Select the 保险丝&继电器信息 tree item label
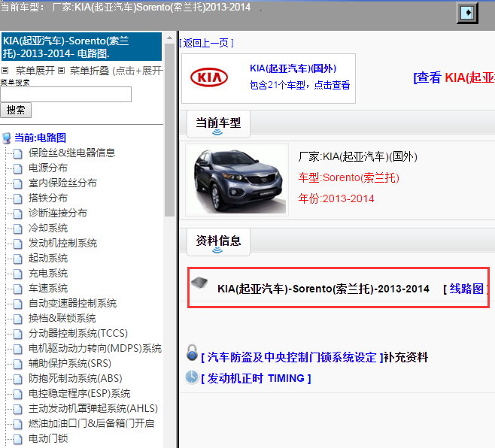The height and width of the screenshot is (448, 495). (x=71, y=153)
